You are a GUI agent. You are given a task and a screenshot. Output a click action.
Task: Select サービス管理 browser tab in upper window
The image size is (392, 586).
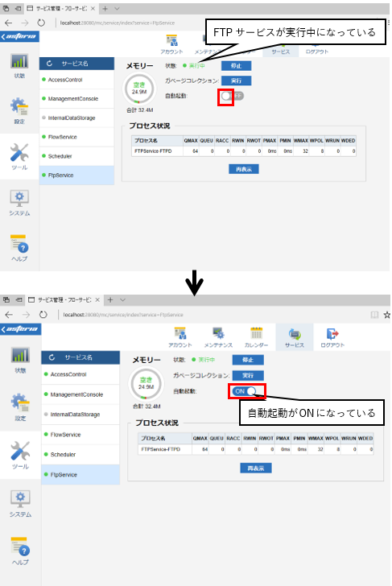click(x=61, y=8)
